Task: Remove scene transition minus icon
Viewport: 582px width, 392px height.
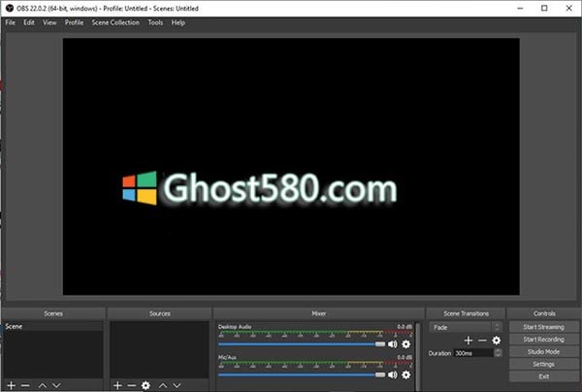Action: (x=482, y=340)
